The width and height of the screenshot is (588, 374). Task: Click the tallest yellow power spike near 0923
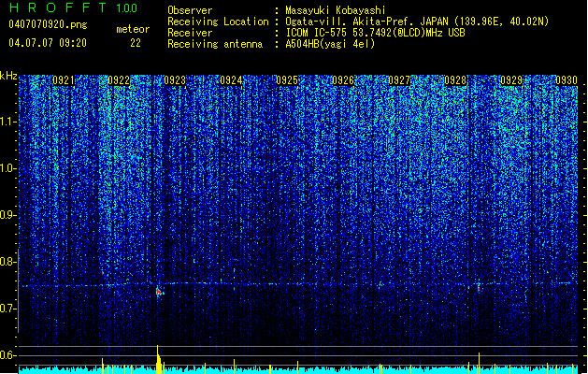click(159, 359)
